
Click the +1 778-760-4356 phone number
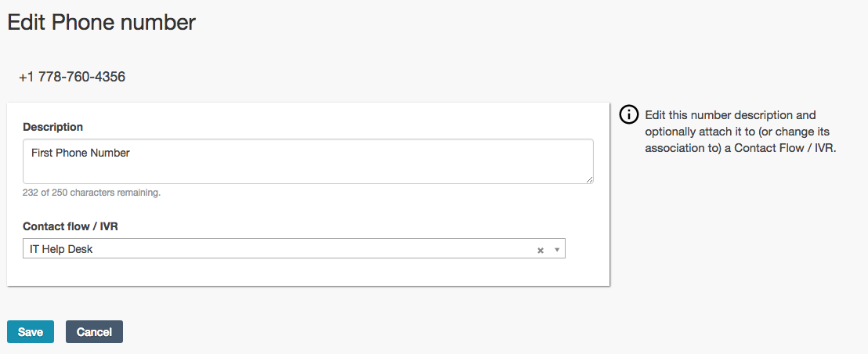click(x=72, y=77)
